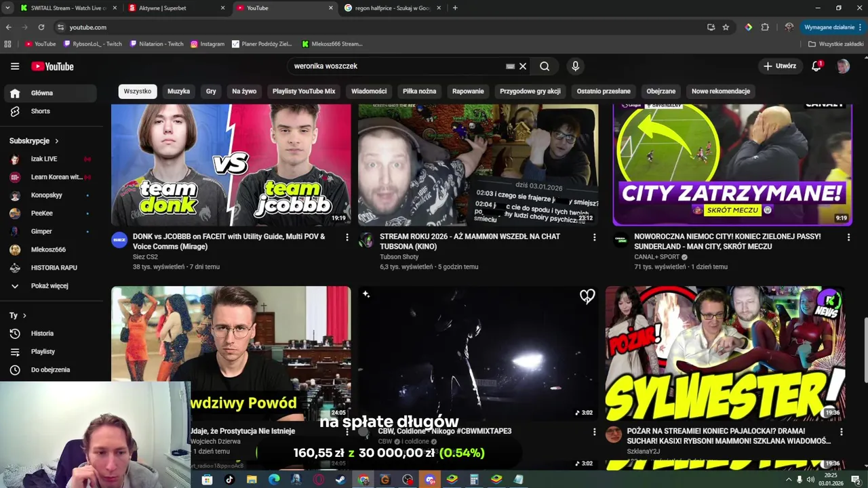This screenshot has width=868, height=488.
Task: Select Playlisty YouTube Mix chip
Action: coord(304,91)
